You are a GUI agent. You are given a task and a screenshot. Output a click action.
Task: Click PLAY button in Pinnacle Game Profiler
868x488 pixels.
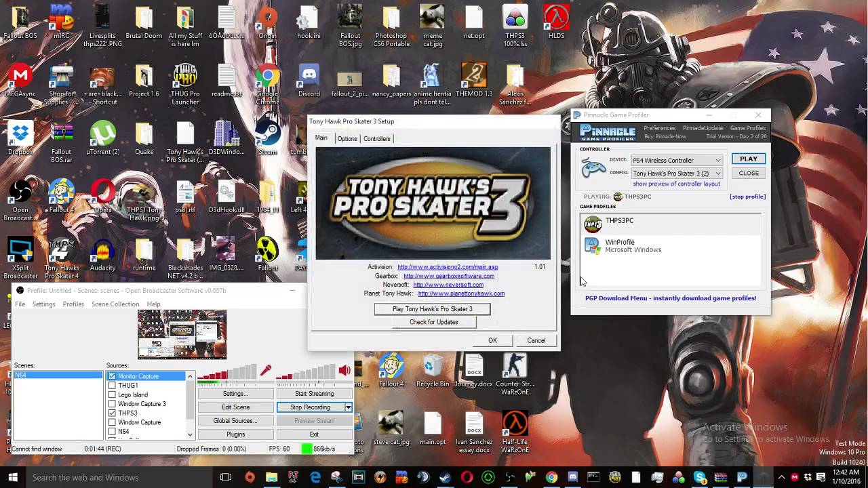pyautogui.click(x=749, y=159)
